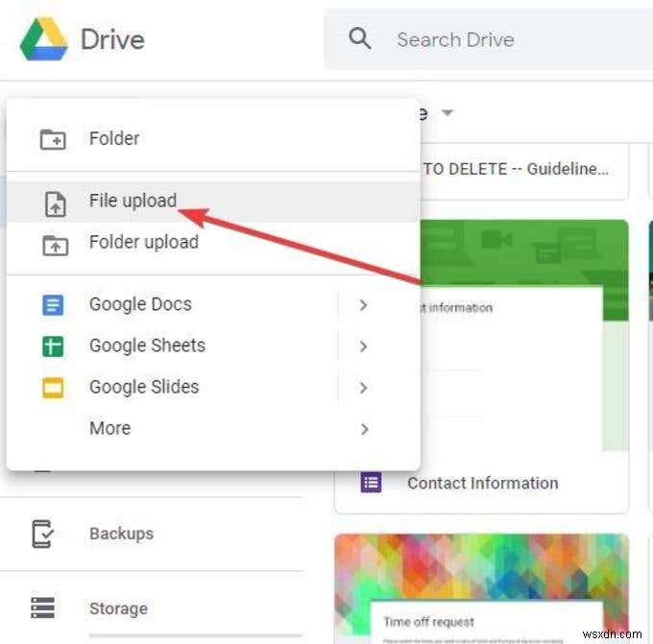Focus the Search Drive input field

488,39
